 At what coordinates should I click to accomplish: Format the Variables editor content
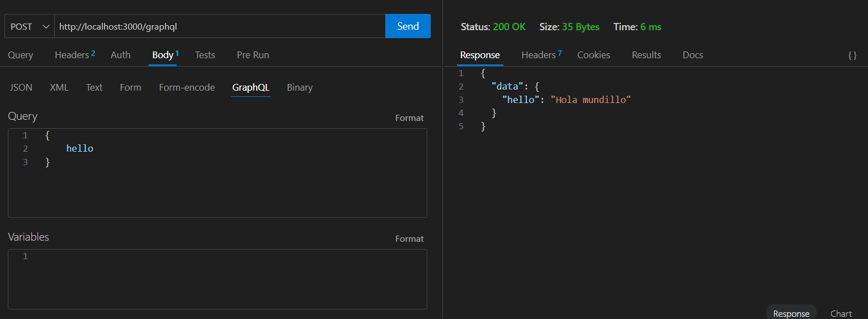[409, 239]
